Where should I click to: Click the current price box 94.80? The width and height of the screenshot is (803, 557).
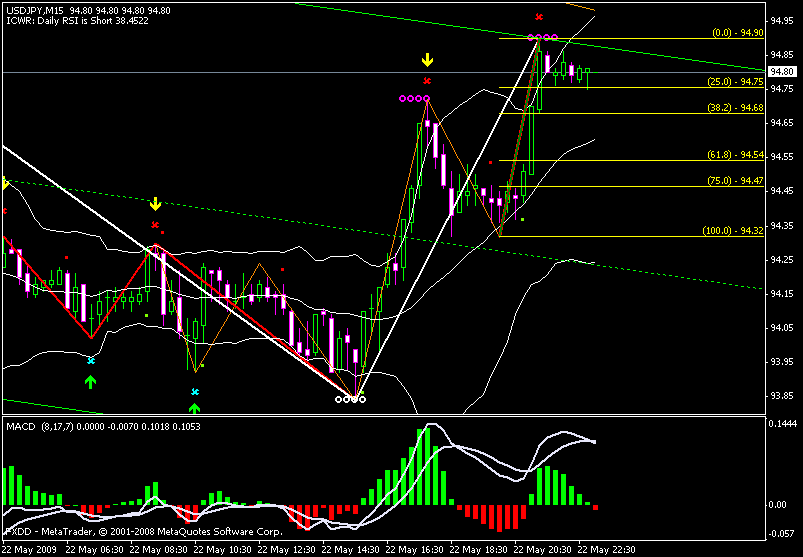point(783,72)
